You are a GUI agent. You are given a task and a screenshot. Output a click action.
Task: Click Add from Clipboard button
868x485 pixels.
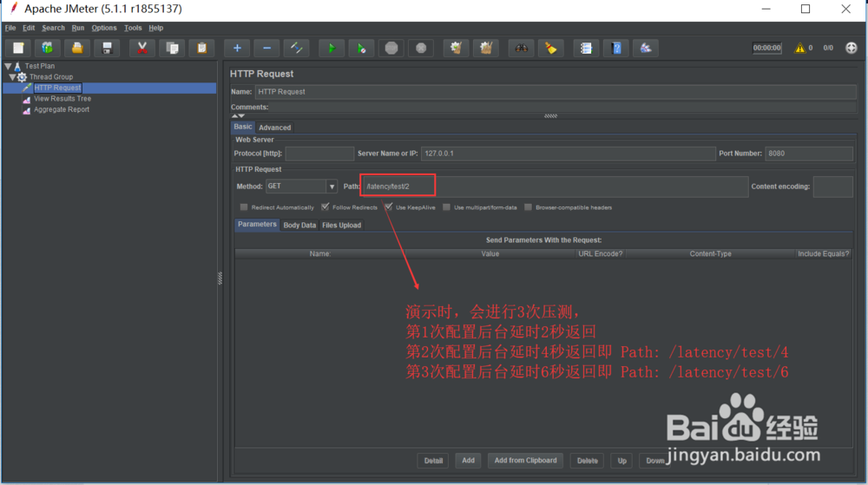coord(525,460)
